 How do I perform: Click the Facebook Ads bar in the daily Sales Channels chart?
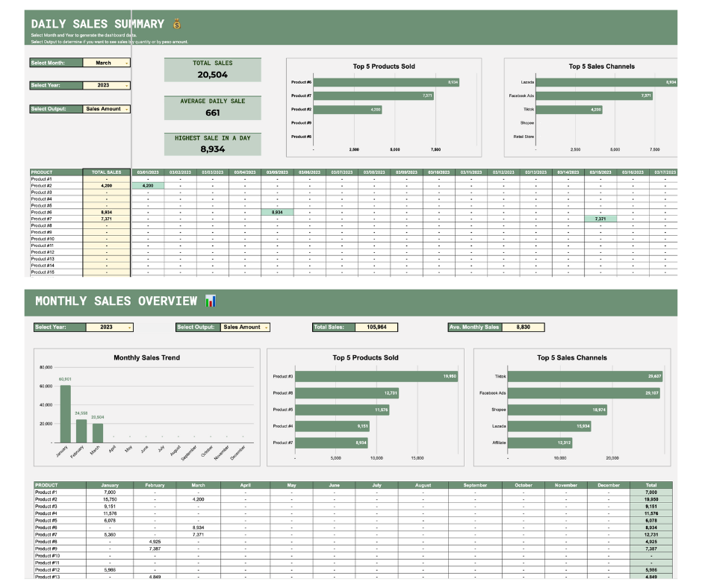(594, 96)
